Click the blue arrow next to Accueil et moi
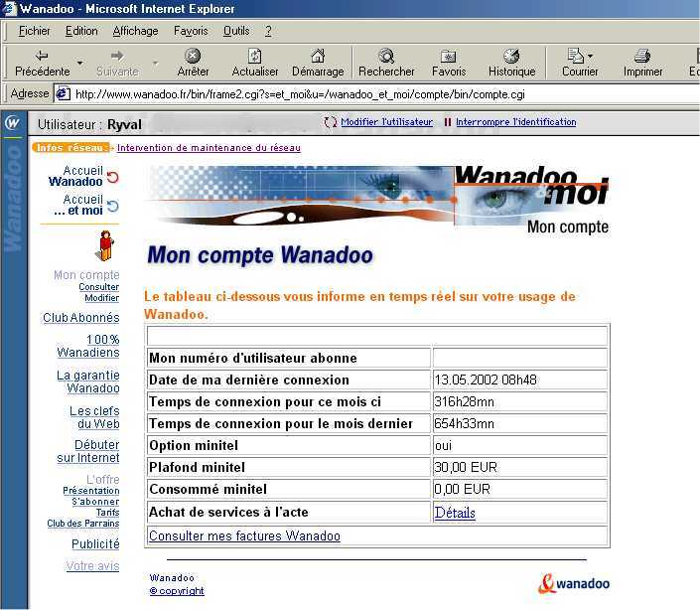 pyautogui.click(x=113, y=206)
